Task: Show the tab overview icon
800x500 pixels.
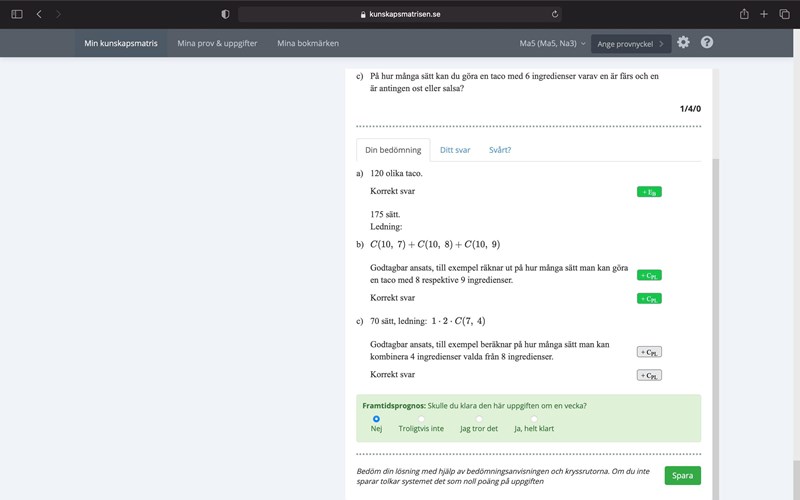Action: [x=784, y=14]
